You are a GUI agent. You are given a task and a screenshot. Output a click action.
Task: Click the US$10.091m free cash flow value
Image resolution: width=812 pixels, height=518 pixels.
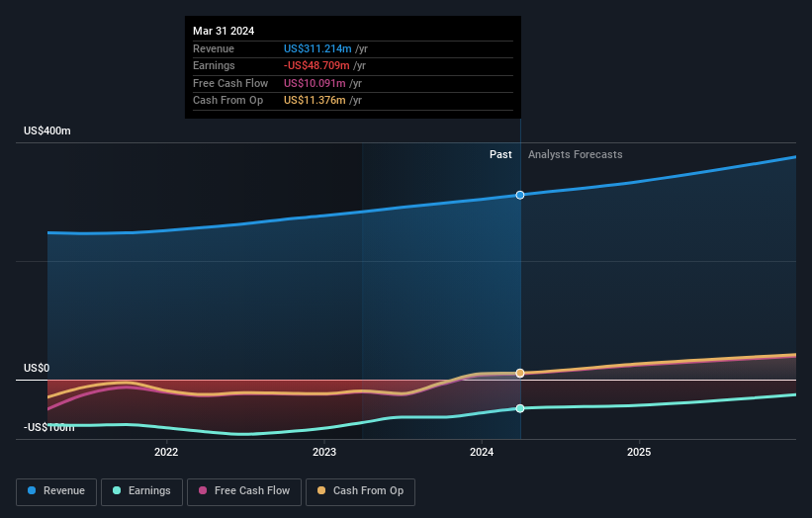315,83
